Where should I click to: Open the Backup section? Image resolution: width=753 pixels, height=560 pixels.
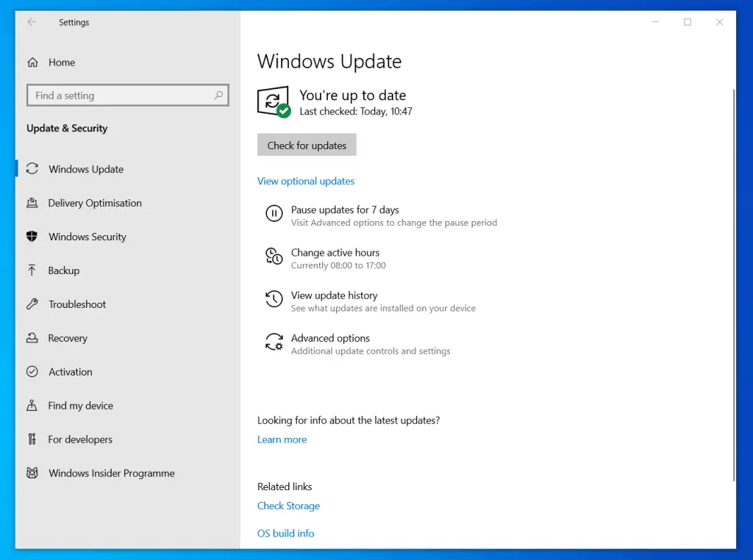coord(64,270)
